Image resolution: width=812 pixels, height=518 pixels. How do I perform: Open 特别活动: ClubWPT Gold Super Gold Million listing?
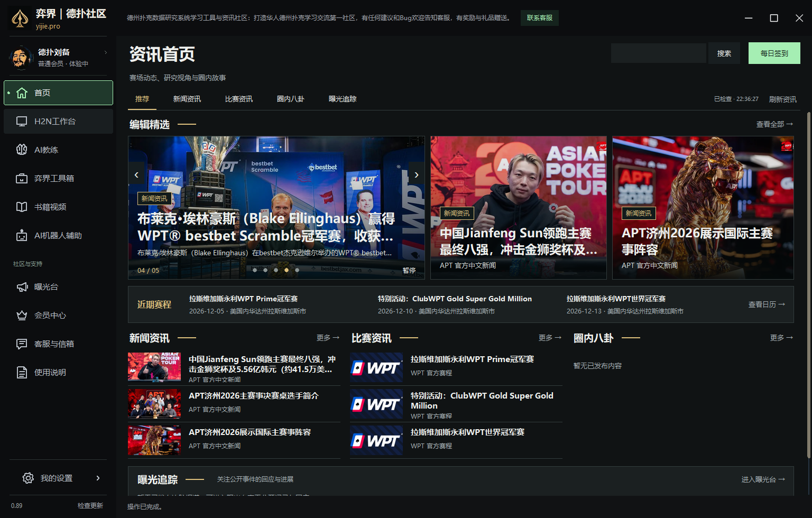pyautogui.click(x=482, y=401)
